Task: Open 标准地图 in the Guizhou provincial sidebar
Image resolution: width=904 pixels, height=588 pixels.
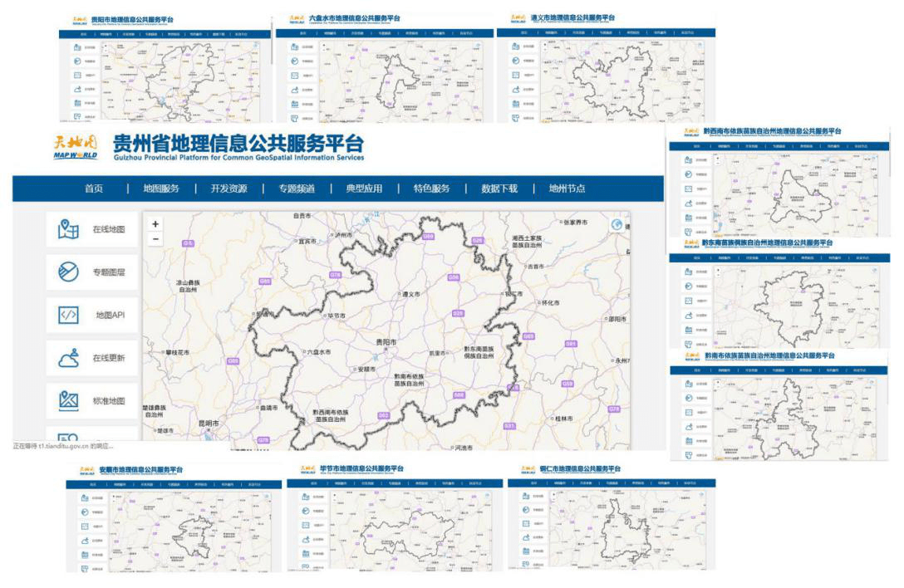Action: tap(91, 400)
